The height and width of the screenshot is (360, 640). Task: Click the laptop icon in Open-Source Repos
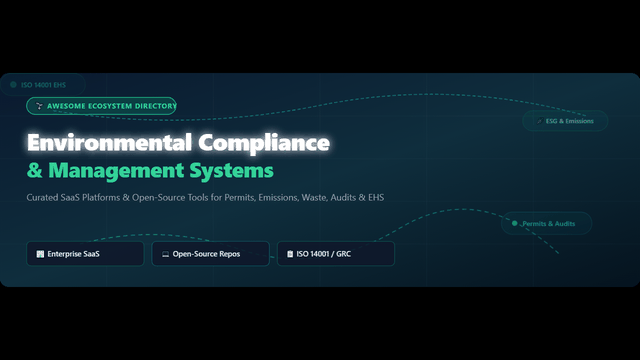tap(165, 254)
